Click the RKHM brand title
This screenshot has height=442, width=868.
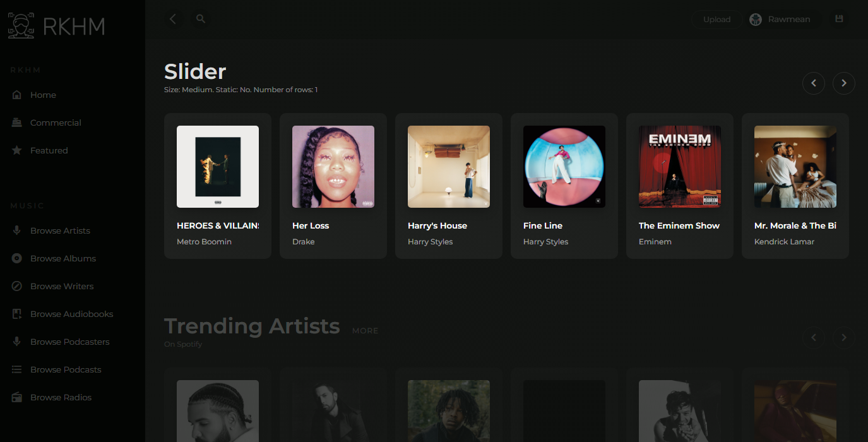coord(74,27)
